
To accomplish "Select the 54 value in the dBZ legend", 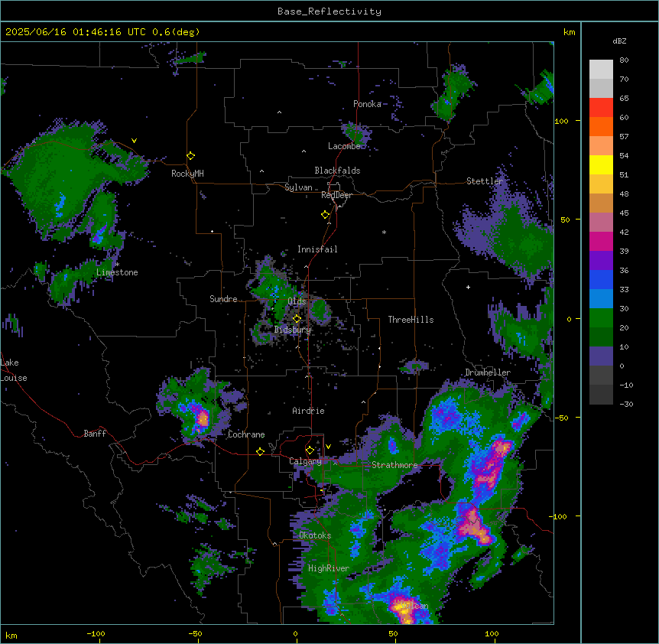I will coord(624,155).
